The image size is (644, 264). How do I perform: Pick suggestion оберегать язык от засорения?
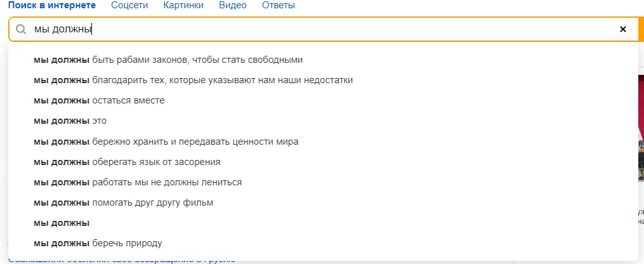[x=127, y=162]
